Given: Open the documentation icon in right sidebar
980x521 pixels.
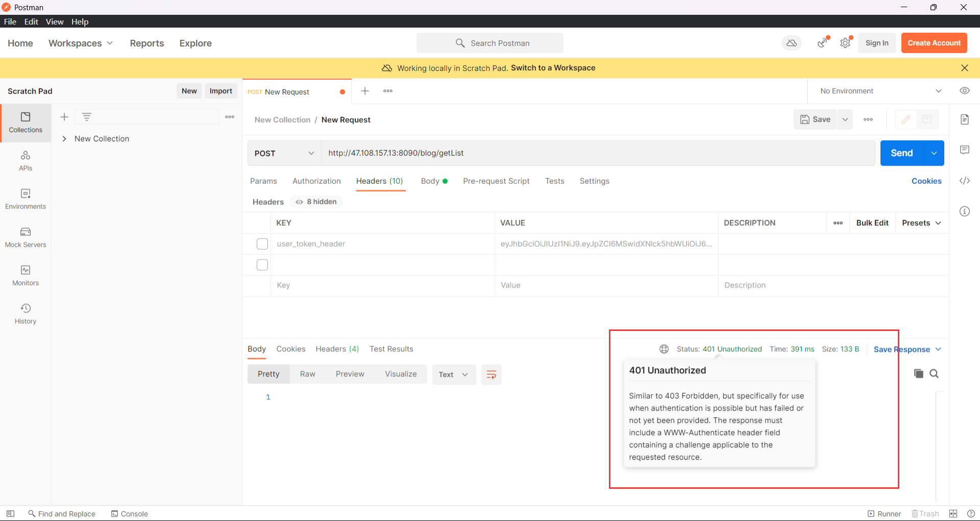Looking at the screenshot, I should click(965, 120).
